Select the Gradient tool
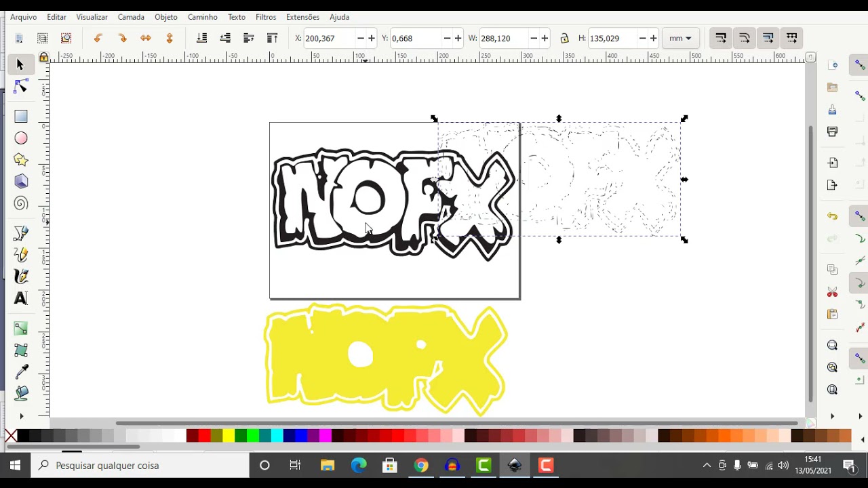 21,329
